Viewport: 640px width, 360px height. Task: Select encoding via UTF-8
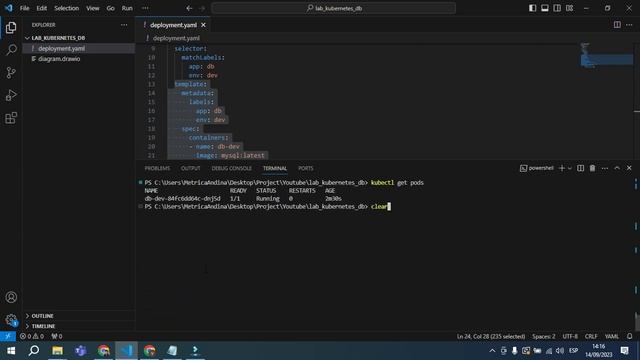click(x=570, y=336)
